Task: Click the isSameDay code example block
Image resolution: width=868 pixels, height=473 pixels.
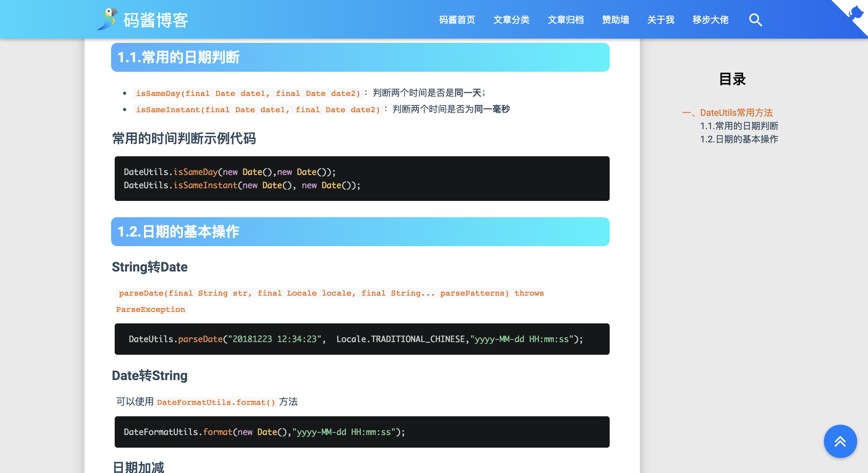Action: point(362,179)
